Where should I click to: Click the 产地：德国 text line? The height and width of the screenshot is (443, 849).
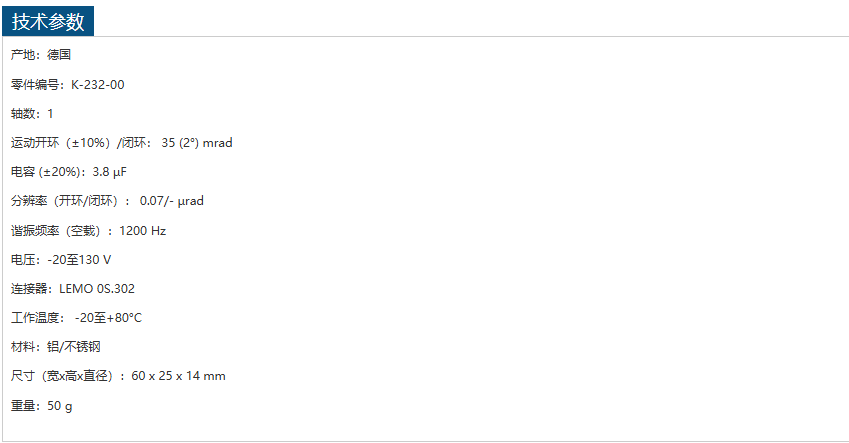(x=41, y=55)
